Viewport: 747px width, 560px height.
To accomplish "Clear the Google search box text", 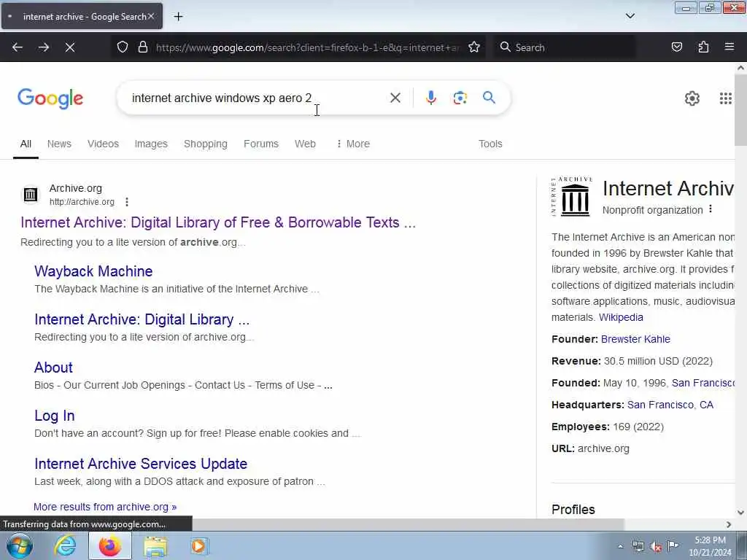I will (395, 98).
